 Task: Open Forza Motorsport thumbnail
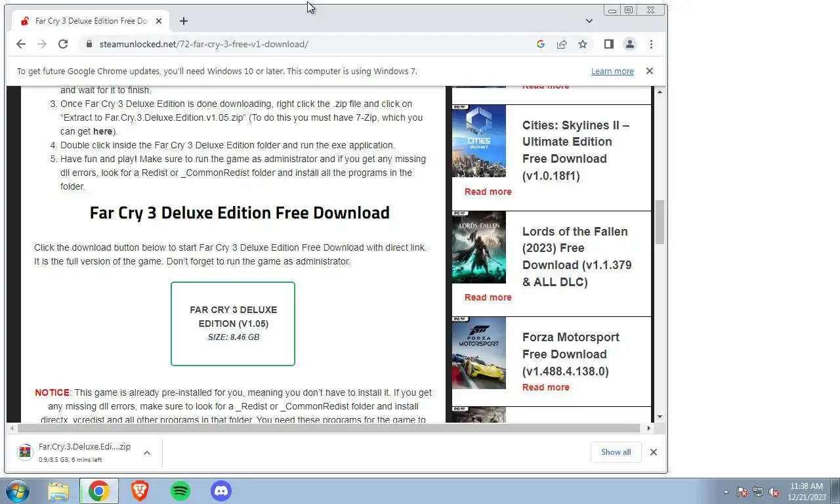479,353
